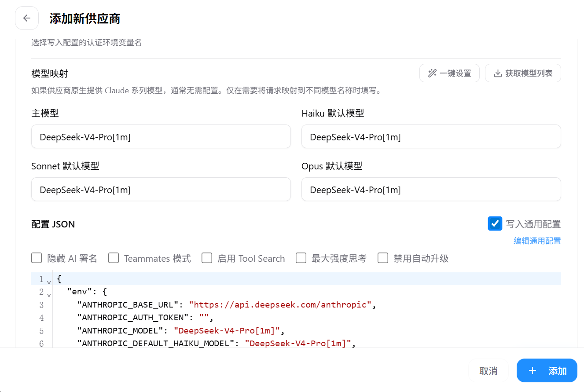Click the 添加新供应商 page title
This screenshot has height=392, width=584.
[85, 18]
